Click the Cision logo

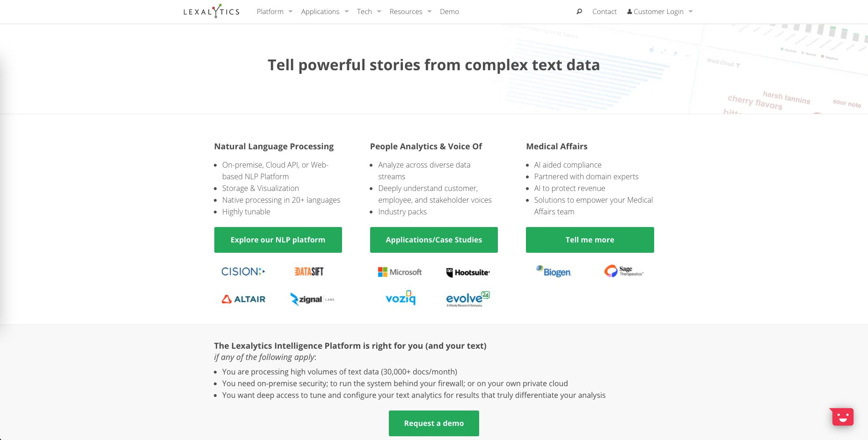tap(243, 271)
